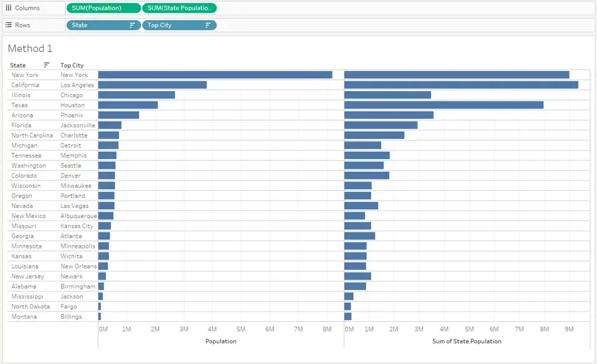The image size is (597, 364).
Task: Click sort icon beside State header
Action: coord(47,65)
